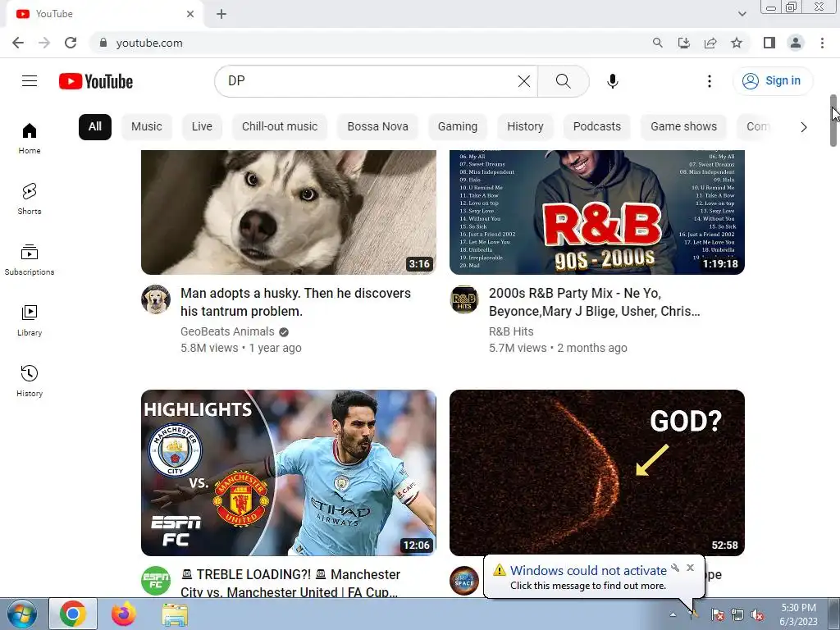The image size is (840, 630).
Task: Open R&B Hits channel name
Action: tap(511, 331)
